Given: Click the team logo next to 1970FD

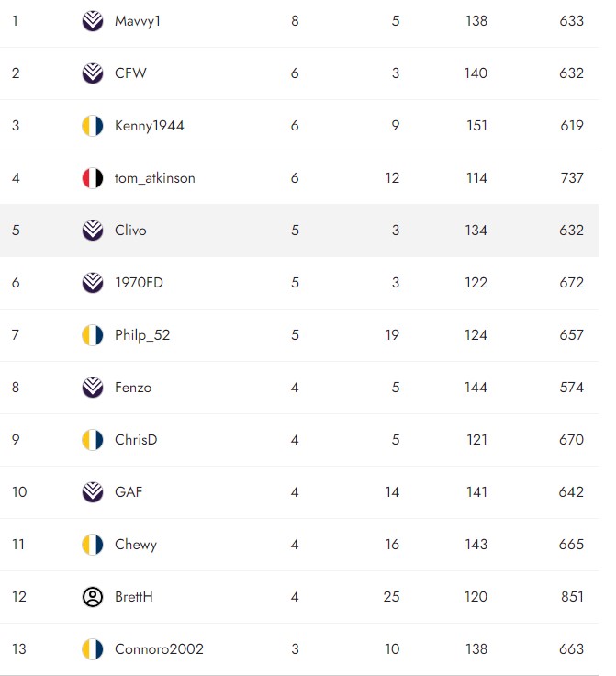Looking at the screenshot, I should [x=92, y=282].
